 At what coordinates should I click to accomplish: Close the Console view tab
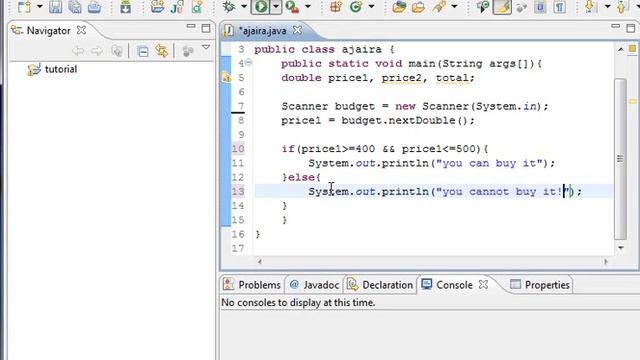click(483, 284)
